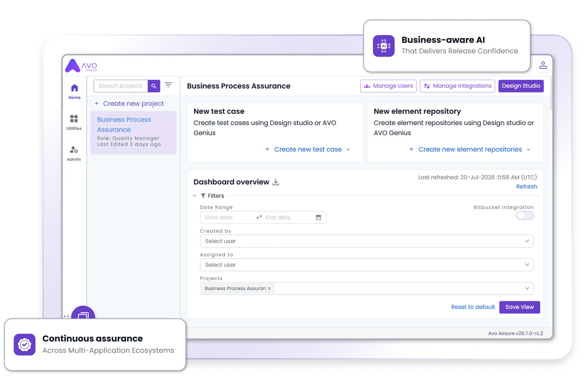The width and height of the screenshot is (588, 384).
Task: Open Utilities in sidebar
Action: 74,123
